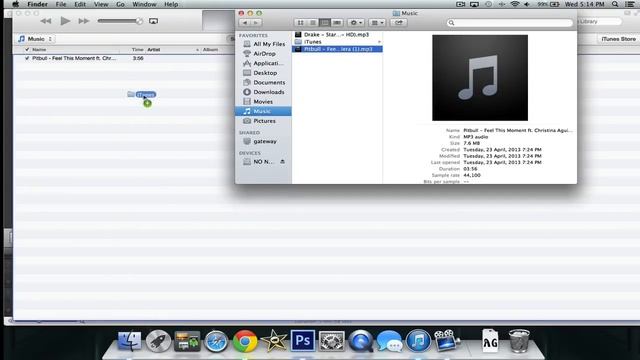The image size is (640, 360).
Task: Open iTunes from the Dock
Action: (x=418, y=341)
